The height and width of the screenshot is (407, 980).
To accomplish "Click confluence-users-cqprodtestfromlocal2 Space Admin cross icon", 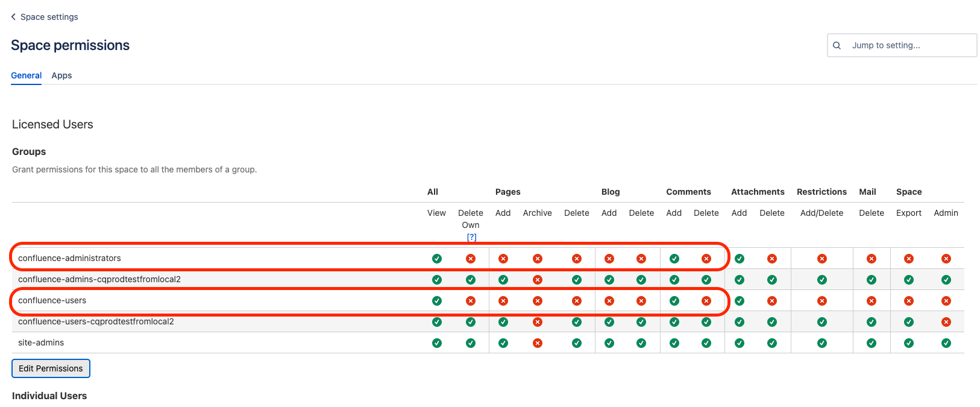I will 946,322.
